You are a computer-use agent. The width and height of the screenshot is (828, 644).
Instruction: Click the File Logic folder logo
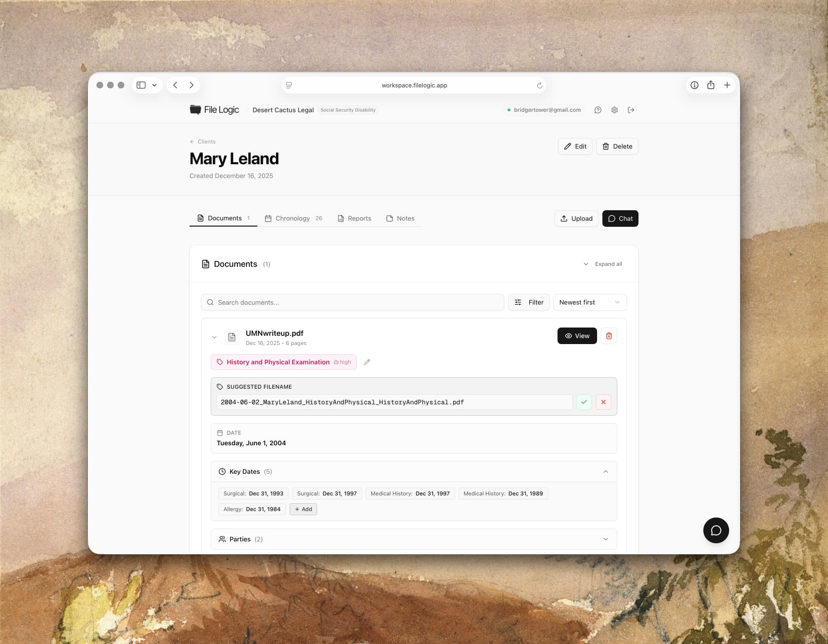click(195, 109)
